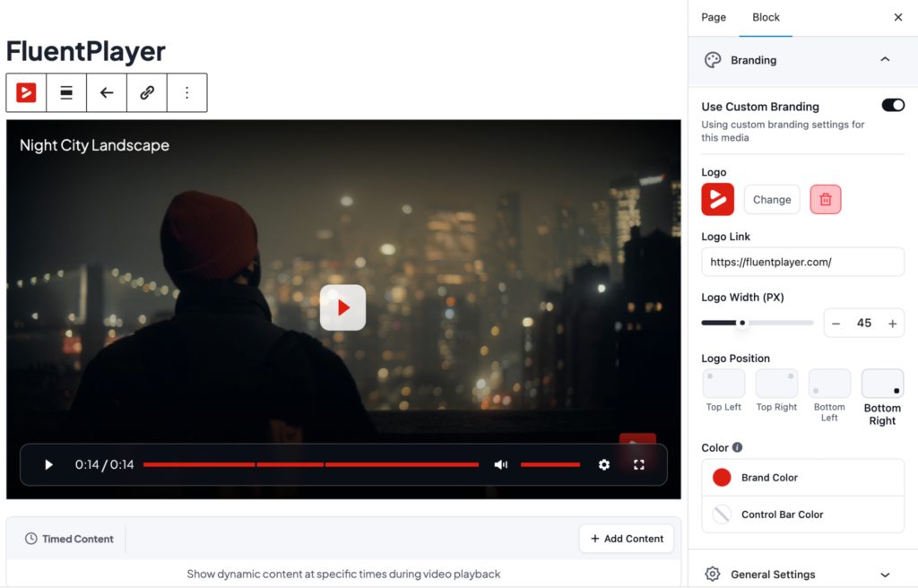Adjust the volume slider
The image size is (918, 588).
click(550, 464)
